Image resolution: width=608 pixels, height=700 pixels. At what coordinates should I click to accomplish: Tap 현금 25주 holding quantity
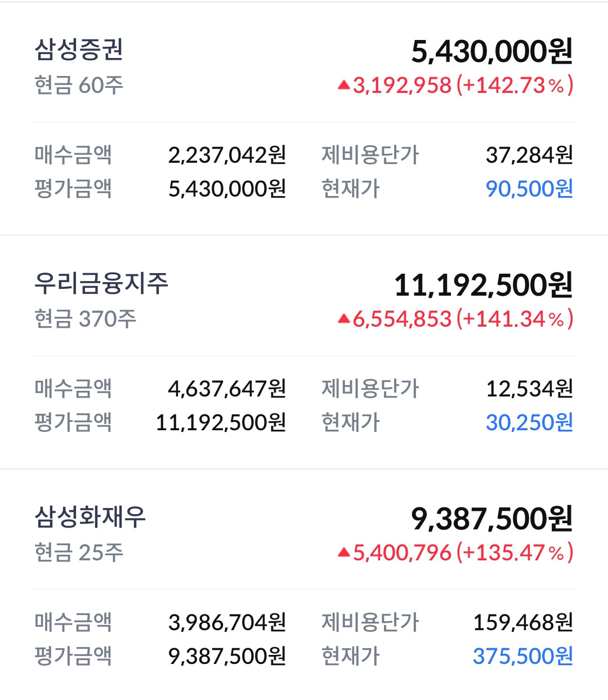tap(79, 553)
